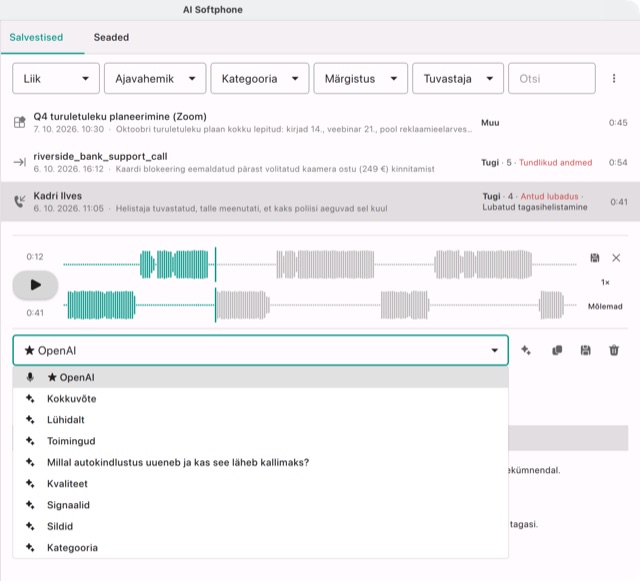Select the Q4 turuletuleku planeerimine recording

pos(320,122)
